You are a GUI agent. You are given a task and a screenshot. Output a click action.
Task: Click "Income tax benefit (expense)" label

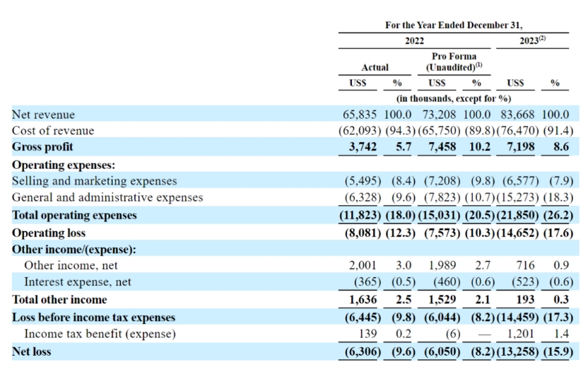[100, 334]
